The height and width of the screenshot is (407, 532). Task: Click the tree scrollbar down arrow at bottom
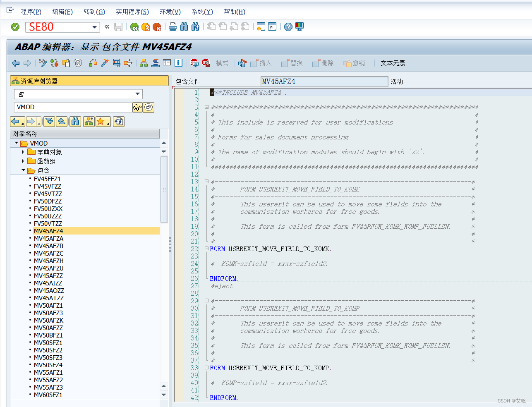(x=164, y=395)
